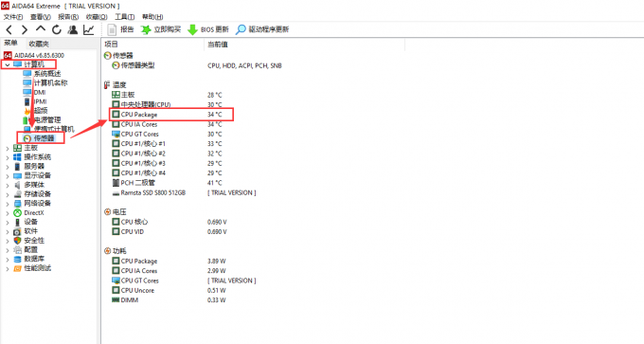Viewport: 644px width, 344px height.
Task: Open the 报告(R) menu
Action: 68,17
